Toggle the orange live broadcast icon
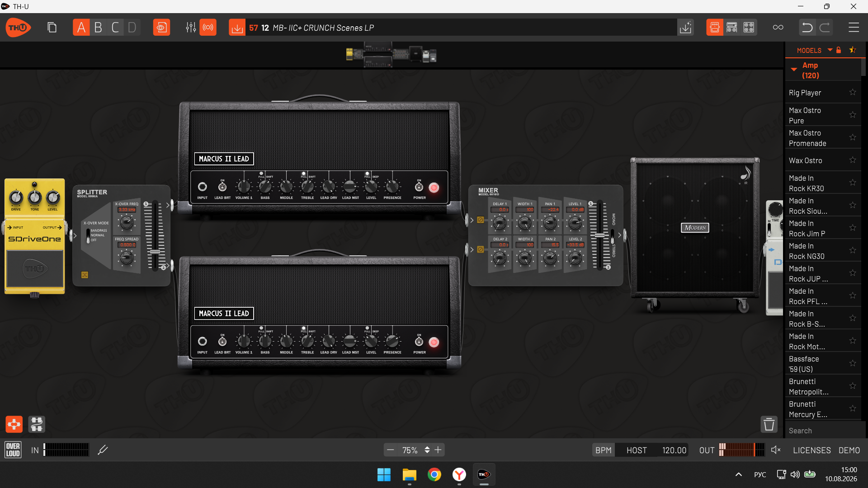The width and height of the screenshot is (868, 488). (x=208, y=28)
